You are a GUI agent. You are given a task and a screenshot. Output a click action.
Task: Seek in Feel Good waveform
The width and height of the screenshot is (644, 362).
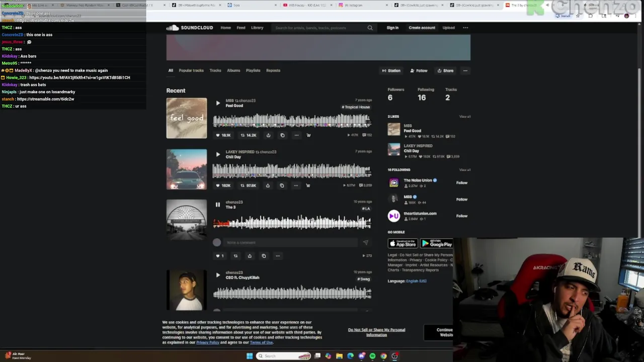coord(292,121)
